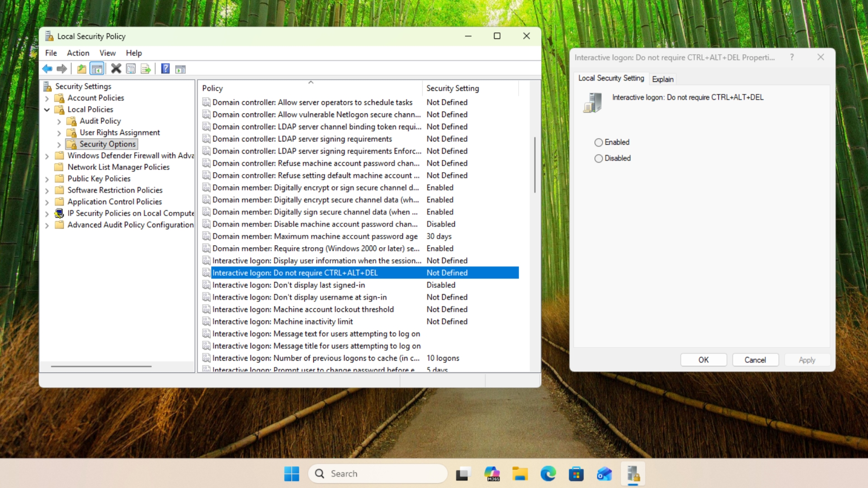Launch Microsoft 365 Copilot from taskbar

(x=492, y=474)
